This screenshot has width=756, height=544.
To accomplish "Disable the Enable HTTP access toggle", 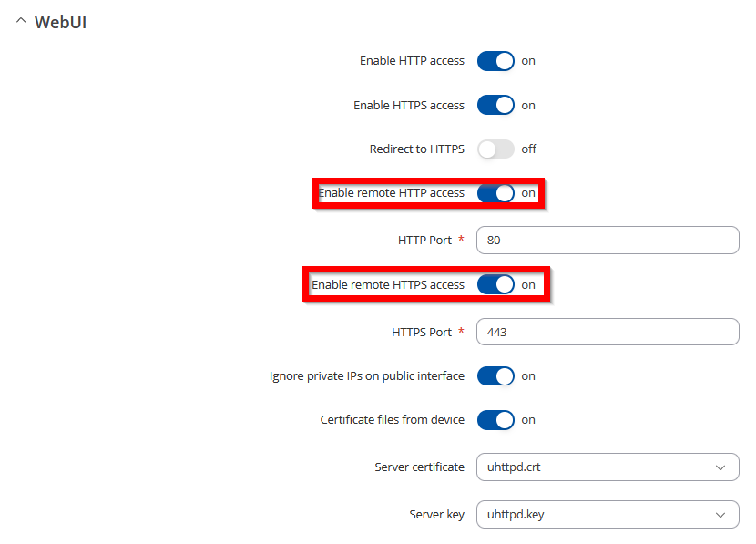I will tap(495, 61).
